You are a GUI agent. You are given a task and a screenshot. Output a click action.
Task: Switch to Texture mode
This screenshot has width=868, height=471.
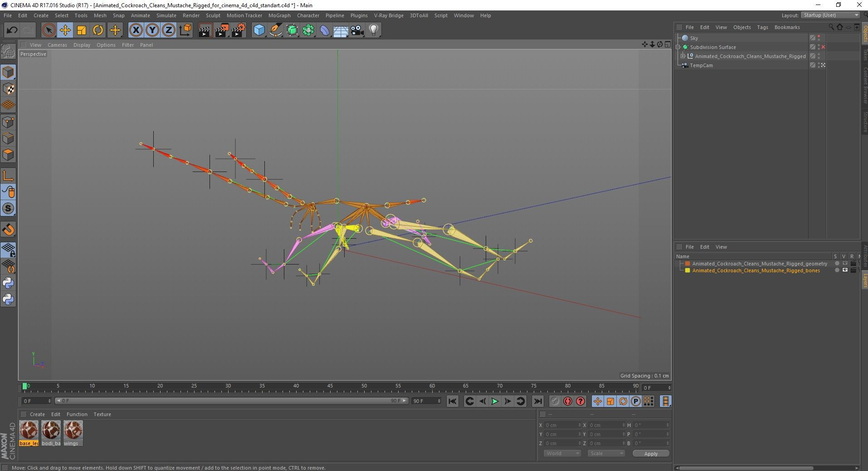coord(8,89)
